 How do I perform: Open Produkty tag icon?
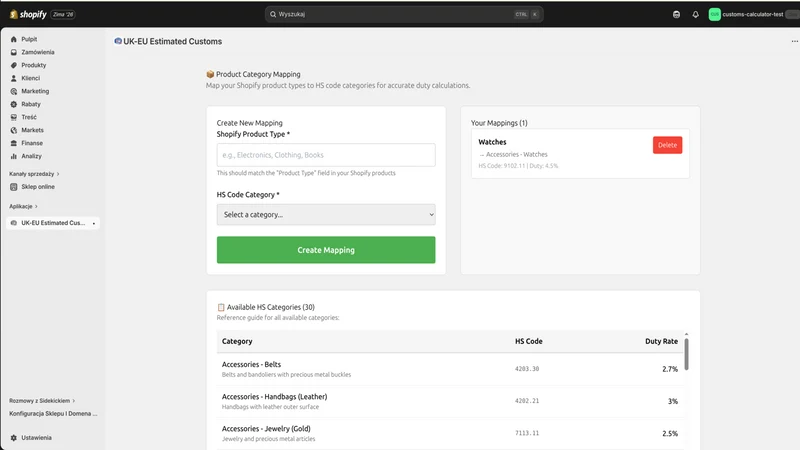point(14,65)
